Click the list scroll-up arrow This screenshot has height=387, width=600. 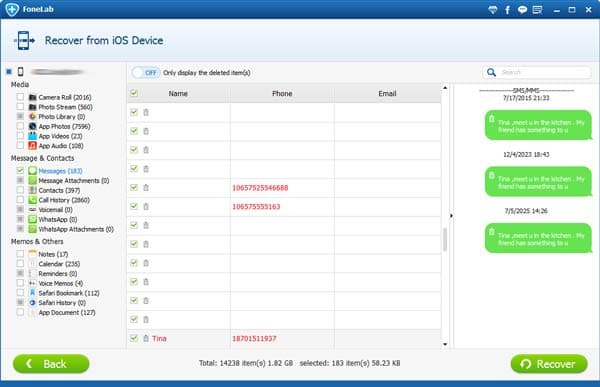445,88
